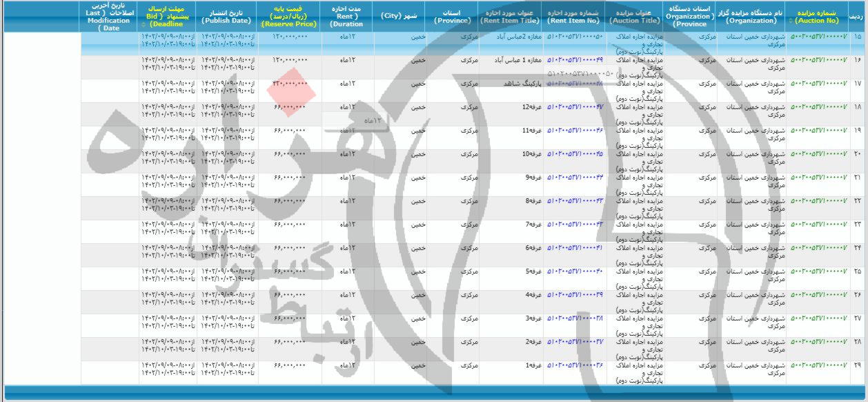Click the Publish Date column header

tap(226, 16)
